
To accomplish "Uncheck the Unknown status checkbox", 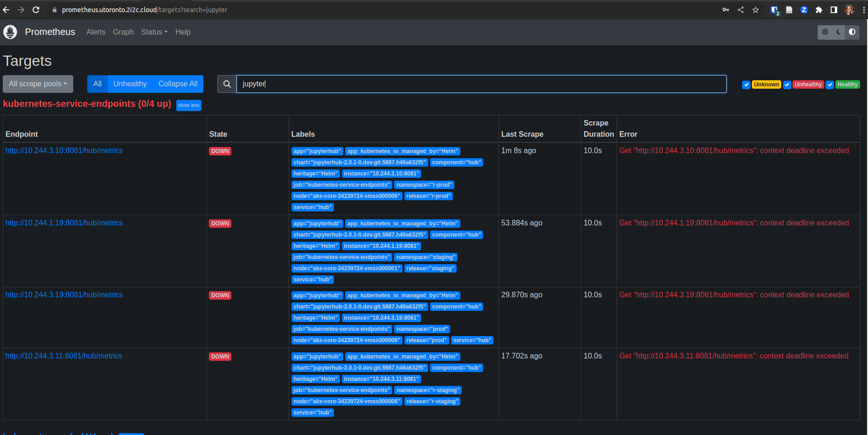I will 746,84.
